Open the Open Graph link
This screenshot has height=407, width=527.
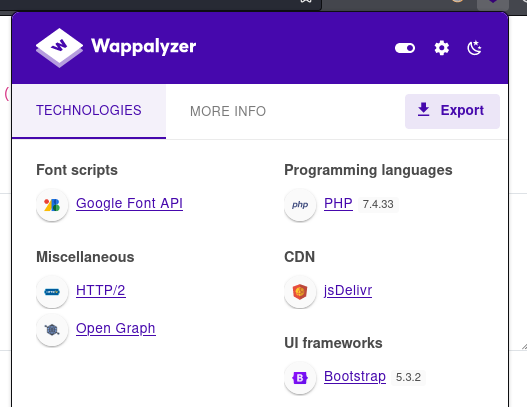coord(116,329)
